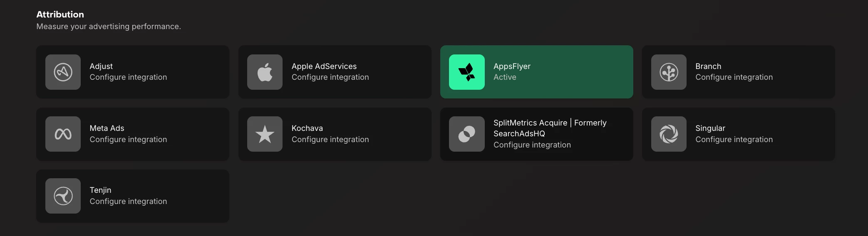
Task: Open the active AppsFlyer integration card
Action: click(537, 72)
